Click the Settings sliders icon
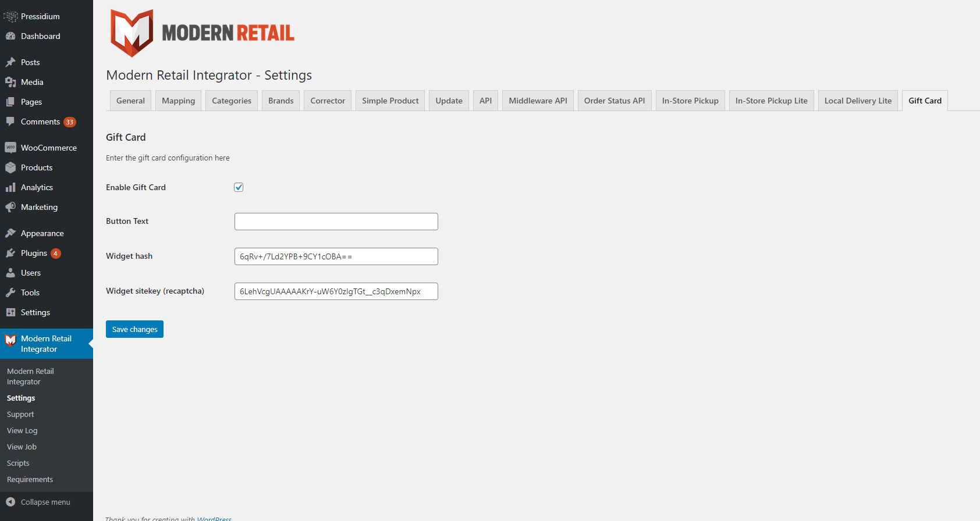The image size is (980, 521). tap(10, 312)
